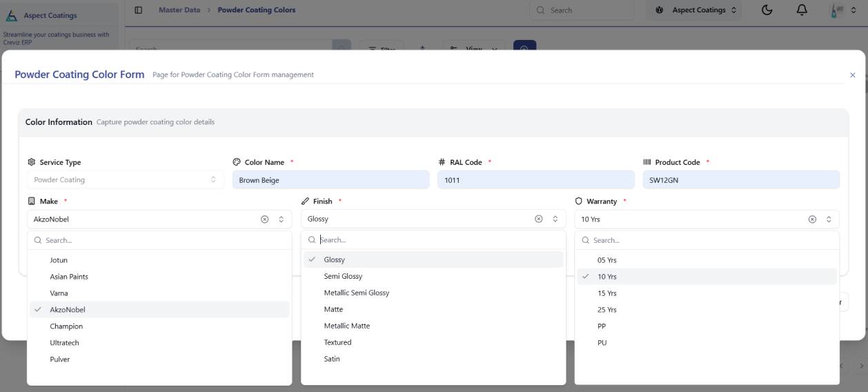Viewport: 868px width, 392px height.
Task: Clear the 10 Yrs Warranty selection
Action: point(812,219)
